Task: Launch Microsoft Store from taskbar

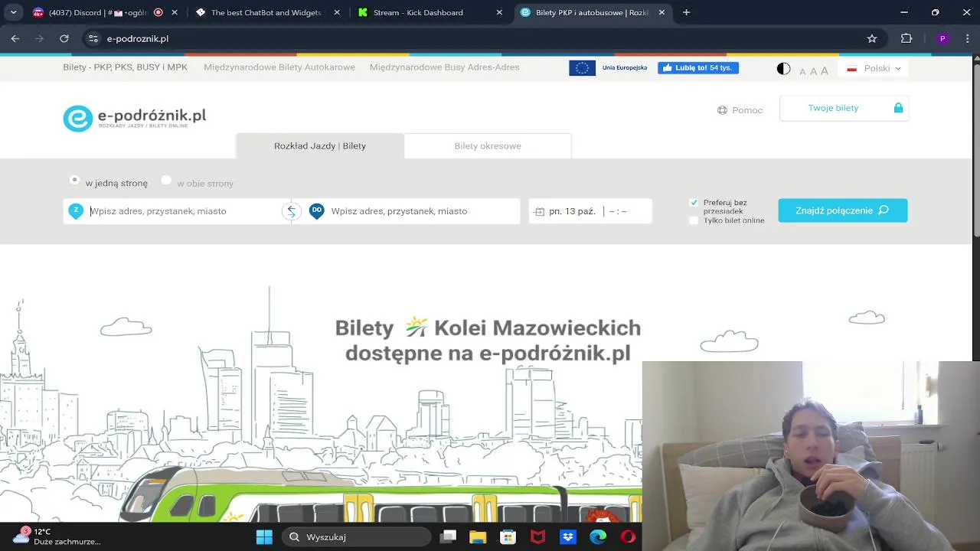Action: [508, 537]
